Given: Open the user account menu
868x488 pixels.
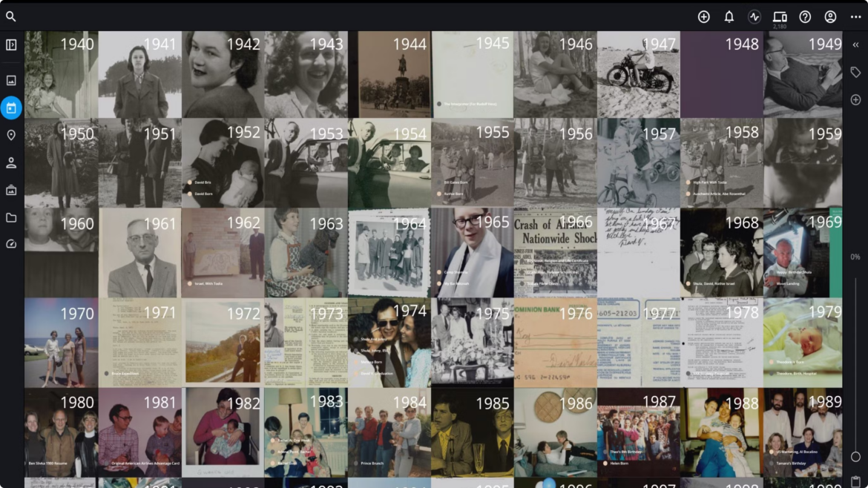Looking at the screenshot, I should coord(831,17).
